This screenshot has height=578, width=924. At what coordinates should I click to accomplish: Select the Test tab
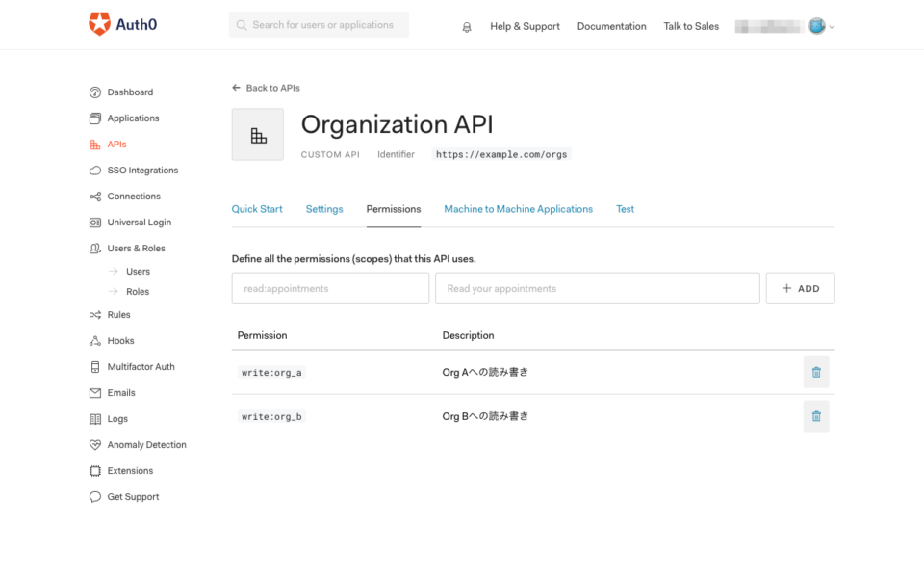(625, 208)
